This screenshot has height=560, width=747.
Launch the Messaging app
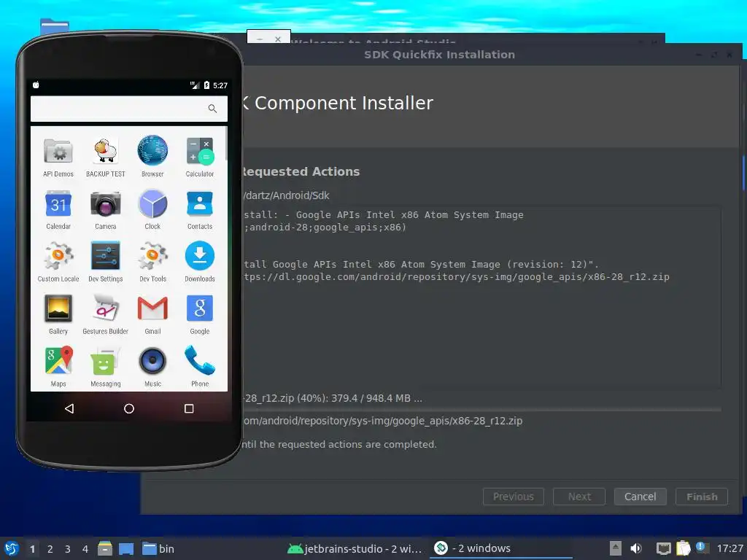pyautogui.click(x=105, y=367)
